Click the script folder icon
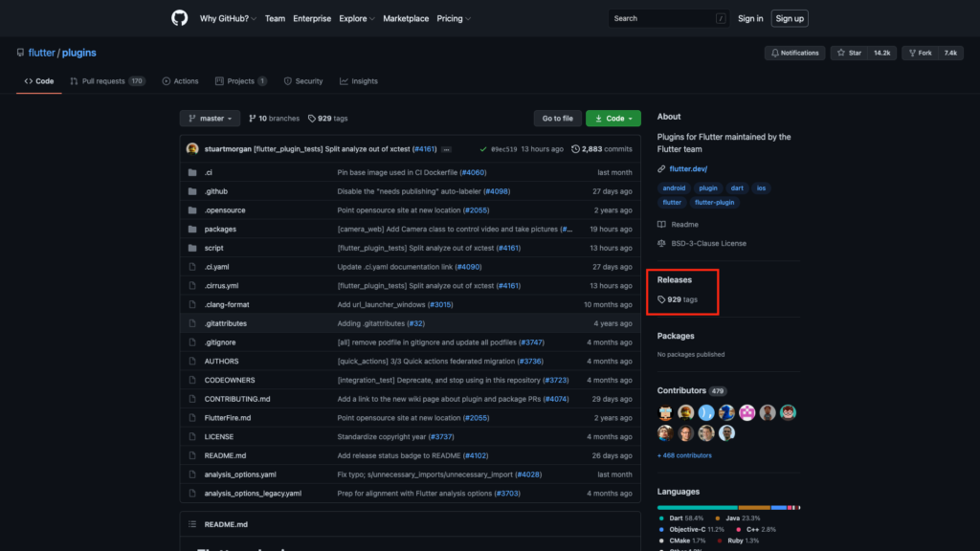The height and width of the screenshot is (551, 980). tap(192, 248)
